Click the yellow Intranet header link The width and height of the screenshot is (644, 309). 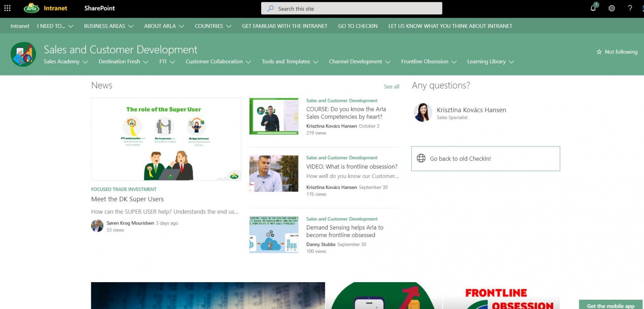coord(55,8)
